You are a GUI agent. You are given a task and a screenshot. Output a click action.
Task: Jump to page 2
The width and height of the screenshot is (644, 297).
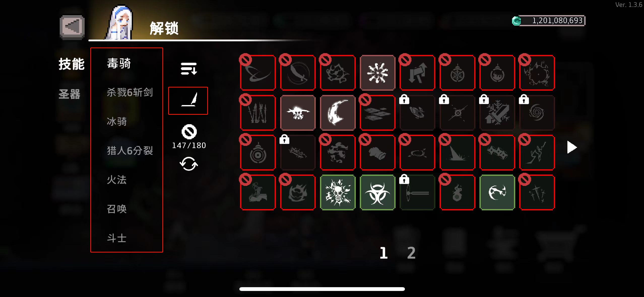point(411,253)
